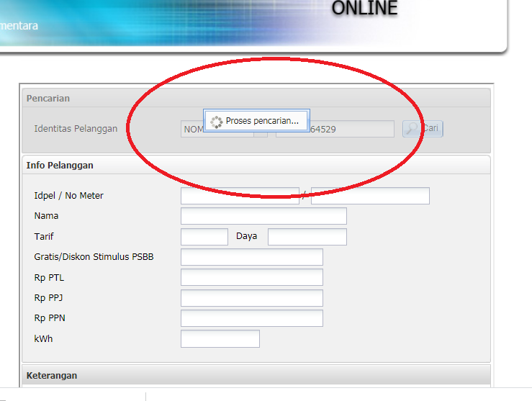Click the Proses pencarian... message text

click(x=262, y=121)
